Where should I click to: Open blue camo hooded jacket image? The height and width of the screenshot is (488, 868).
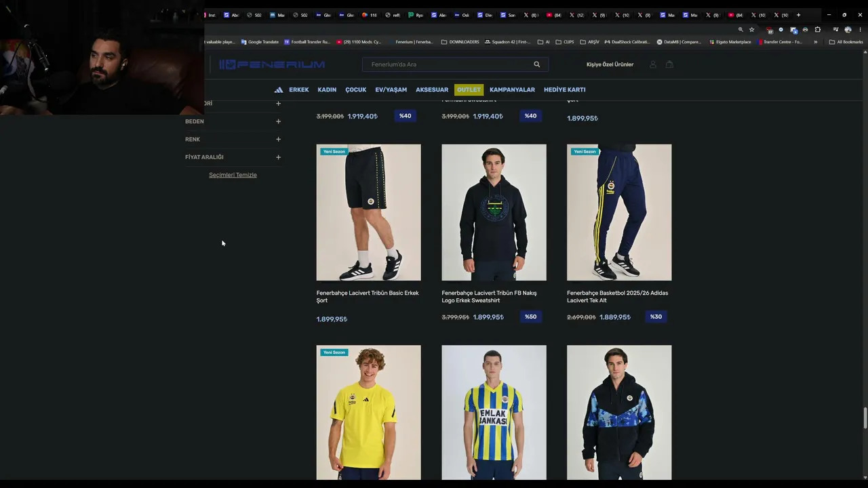click(619, 412)
